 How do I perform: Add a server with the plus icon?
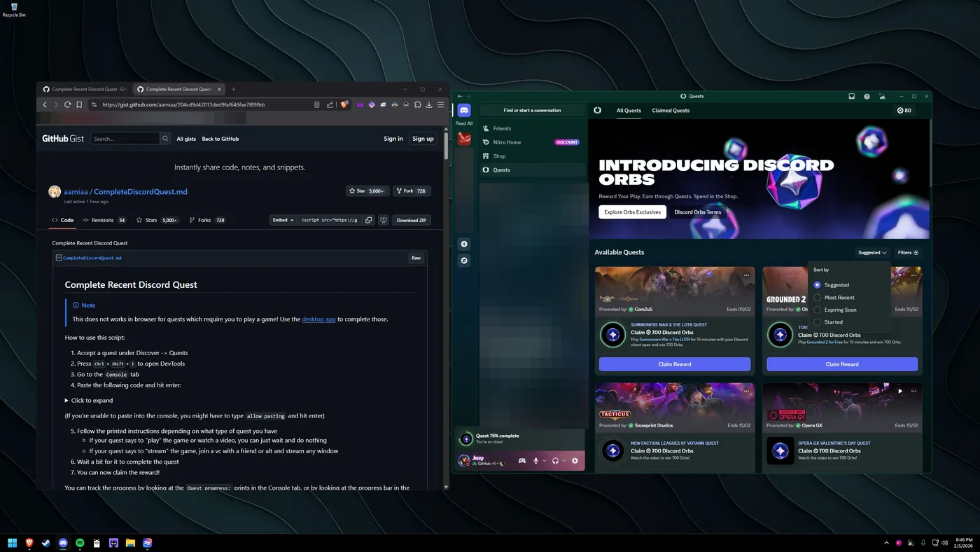pyautogui.click(x=464, y=244)
